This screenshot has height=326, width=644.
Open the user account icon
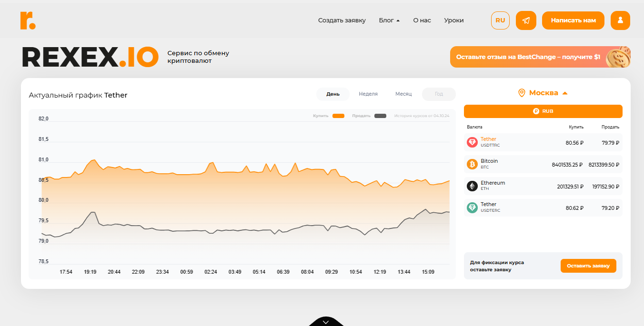click(x=620, y=20)
